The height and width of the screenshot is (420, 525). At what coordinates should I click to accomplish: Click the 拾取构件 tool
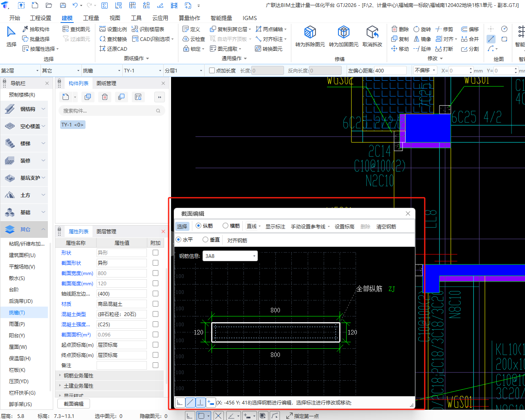[36, 29]
